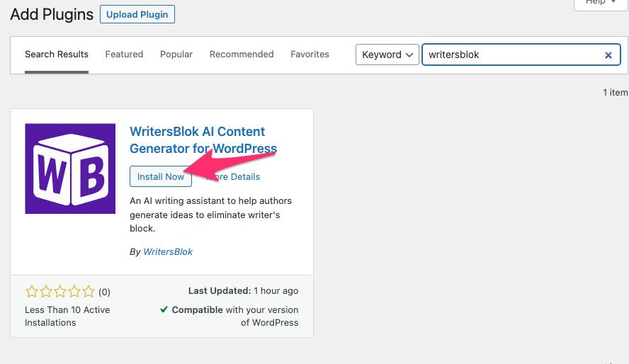Click the green Compatible checkmark icon

pos(164,309)
